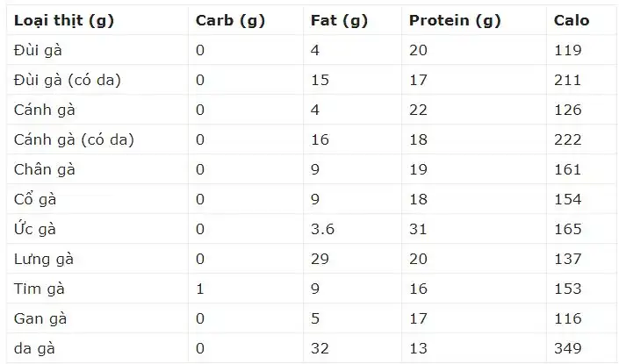Click the 349 calorie value cell
Viewport: 619px width, 364px height.
(x=568, y=348)
